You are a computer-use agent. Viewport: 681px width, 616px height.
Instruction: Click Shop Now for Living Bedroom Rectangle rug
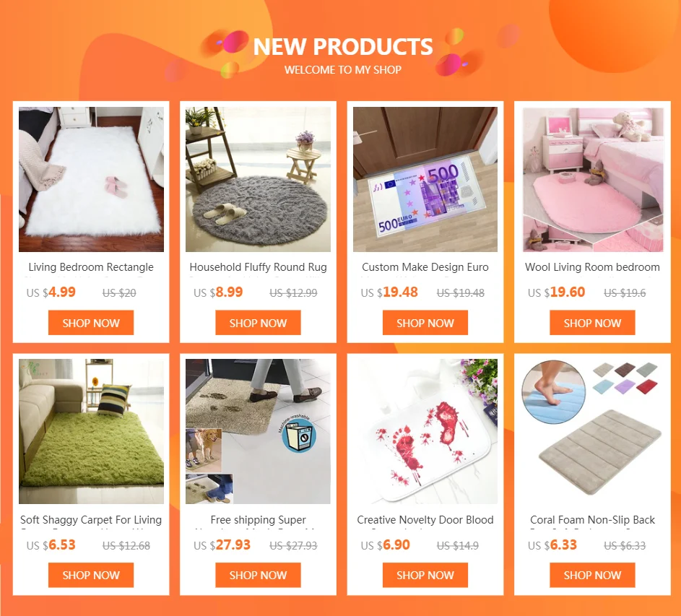[91, 323]
